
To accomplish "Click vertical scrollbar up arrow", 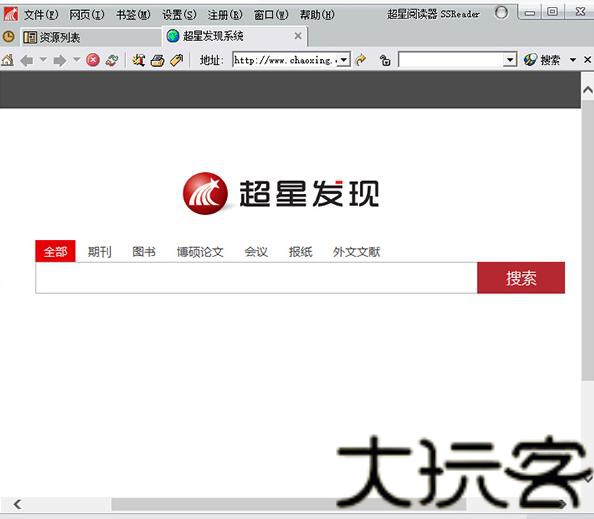I will pyautogui.click(x=588, y=90).
